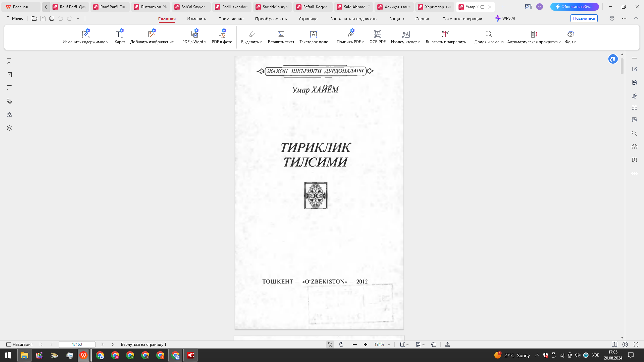Open Поиск и замена
Screen dimensions: 644x362
pos(489,37)
